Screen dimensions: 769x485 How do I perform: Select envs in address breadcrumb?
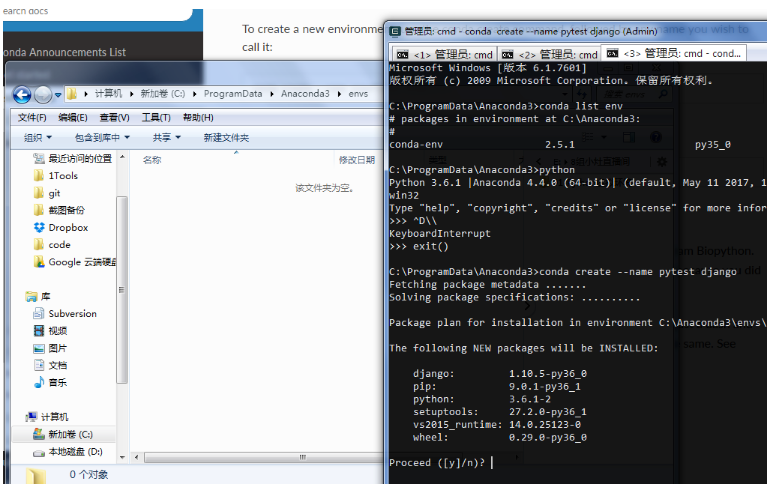coord(358,94)
